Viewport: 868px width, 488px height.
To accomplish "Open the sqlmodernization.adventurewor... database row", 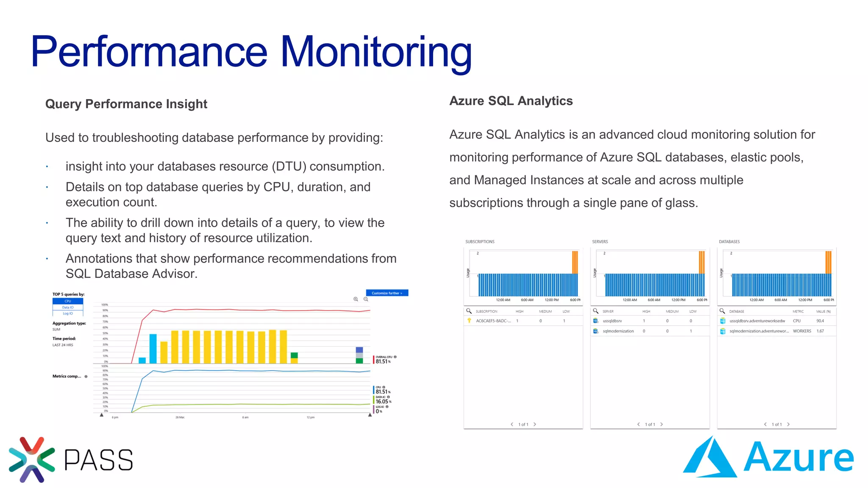I will tap(777, 331).
